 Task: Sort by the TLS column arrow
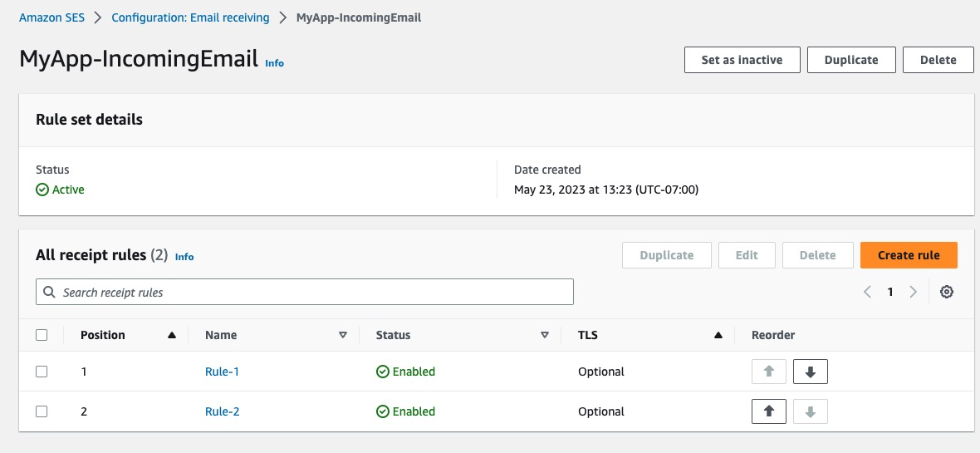[718, 335]
